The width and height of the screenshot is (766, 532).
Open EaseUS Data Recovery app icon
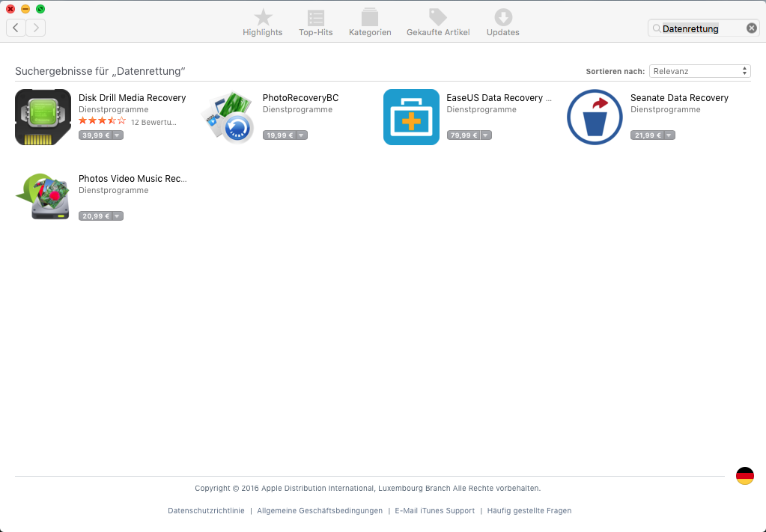[x=411, y=117]
